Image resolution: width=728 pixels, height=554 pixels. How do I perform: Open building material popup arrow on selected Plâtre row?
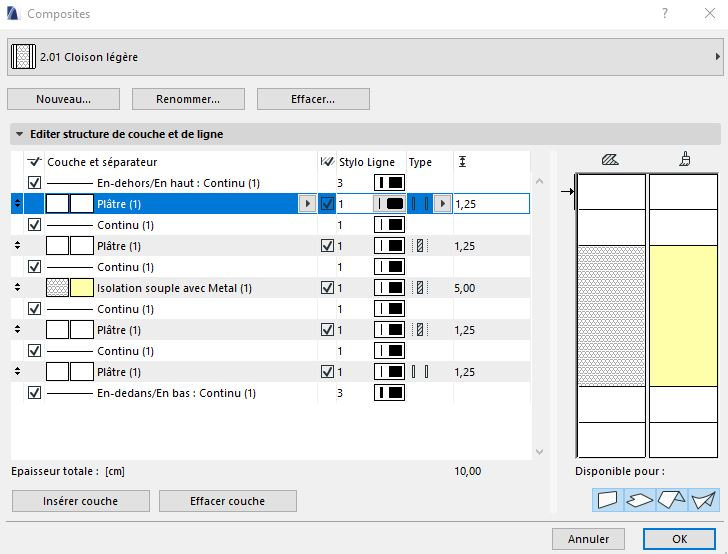pyautogui.click(x=307, y=204)
